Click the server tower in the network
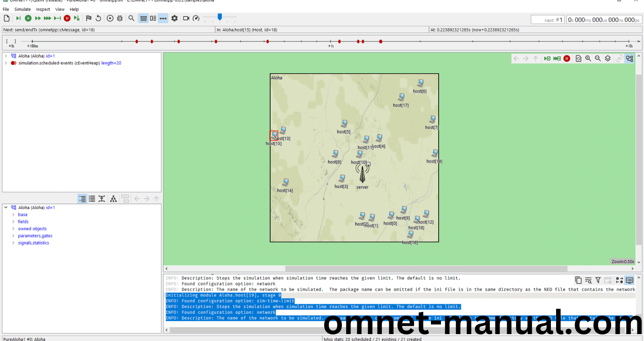The image size is (644, 341). tap(362, 174)
